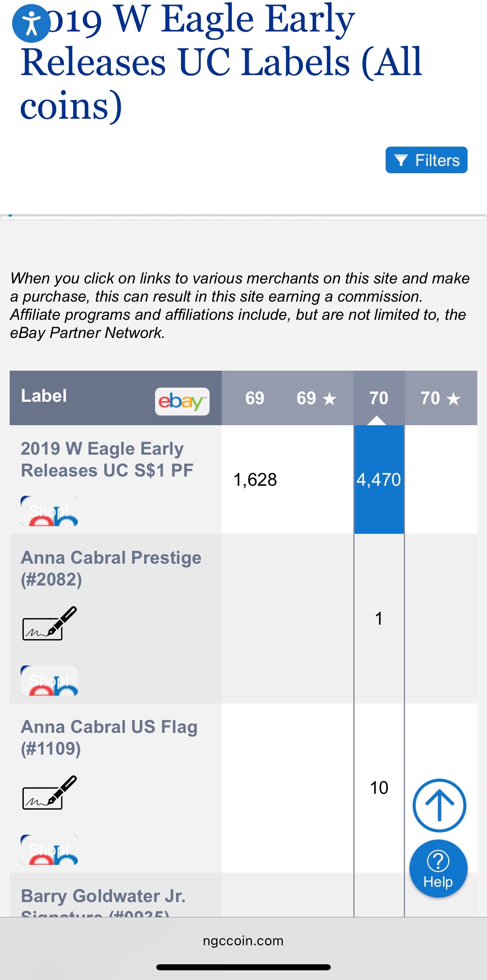Viewport: 487px width, 980px height.
Task: Tap the scroll-to-top arrow button
Action: click(x=439, y=806)
